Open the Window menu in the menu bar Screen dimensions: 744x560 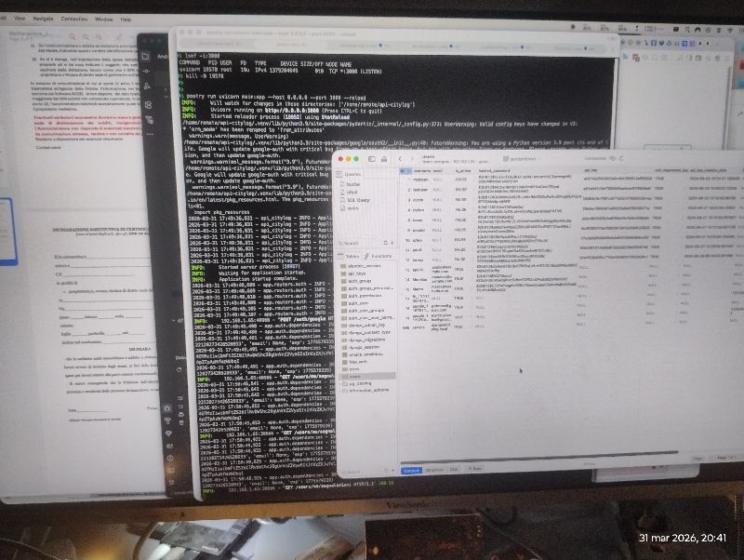(x=105, y=19)
